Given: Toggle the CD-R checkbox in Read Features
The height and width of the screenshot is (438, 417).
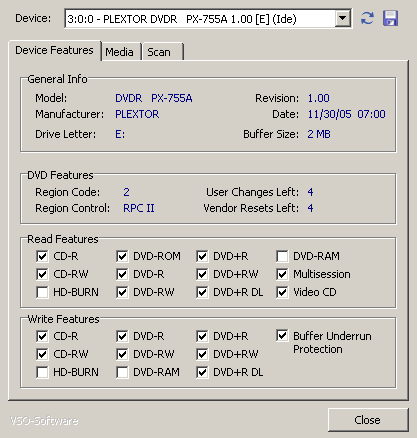Looking at the screenshot, I should 42,256.
